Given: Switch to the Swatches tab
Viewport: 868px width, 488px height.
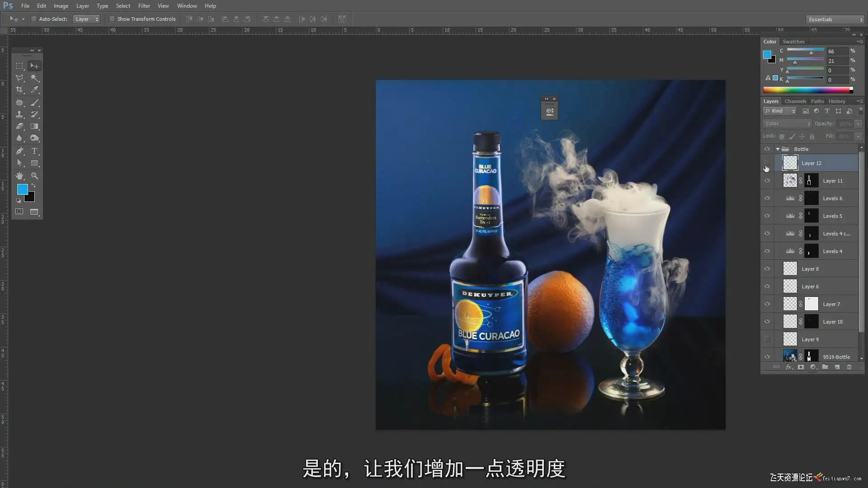Looking at the screenshot, I should coord(793,42).
